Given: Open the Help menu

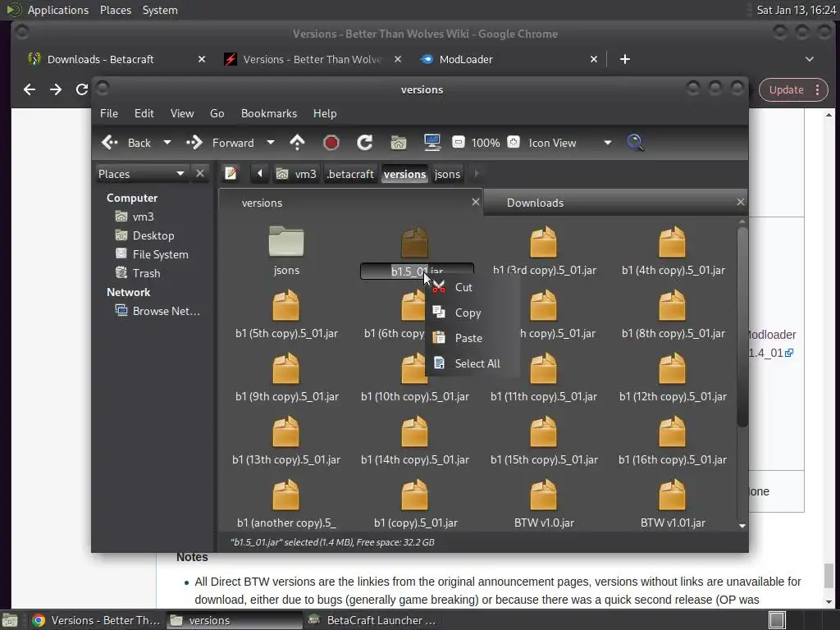Looking at the screenshot, I should [x=325, y=113].
